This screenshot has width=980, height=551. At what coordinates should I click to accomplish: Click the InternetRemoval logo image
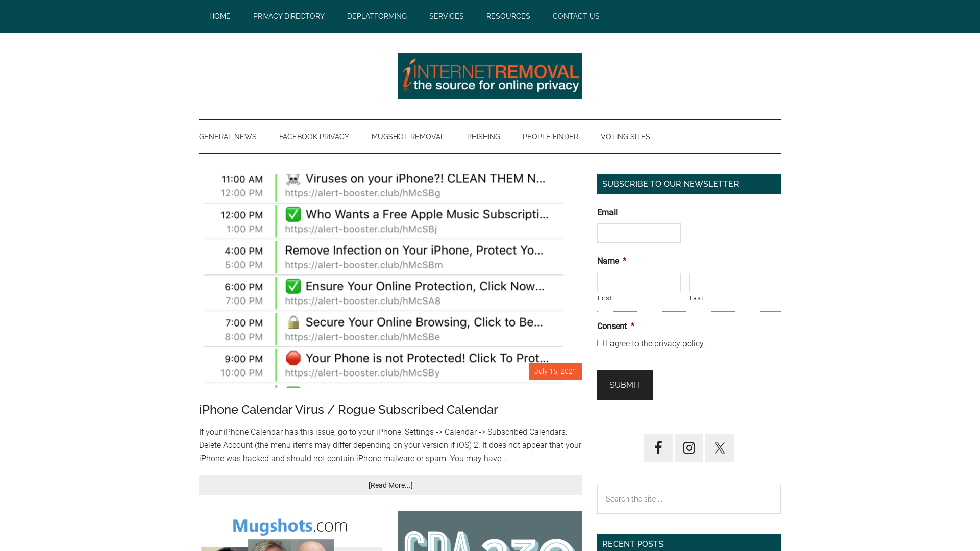[490, 76]
